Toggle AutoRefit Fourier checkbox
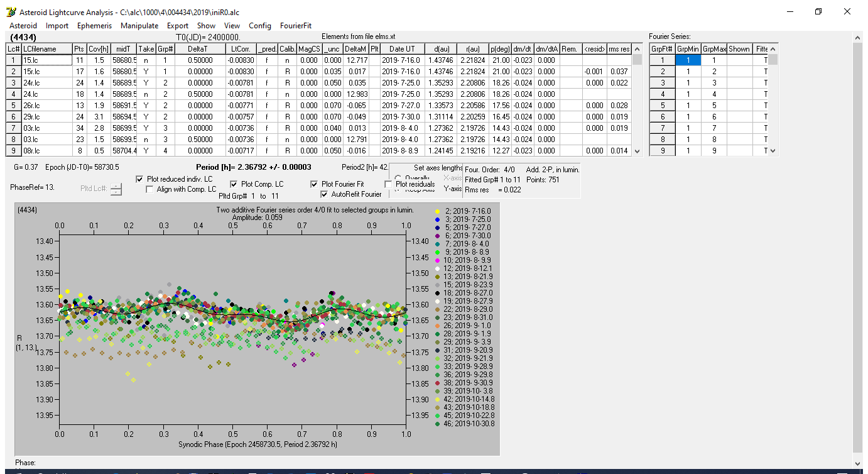The height and width of the screenshot is (474, 868). point(324,194)
